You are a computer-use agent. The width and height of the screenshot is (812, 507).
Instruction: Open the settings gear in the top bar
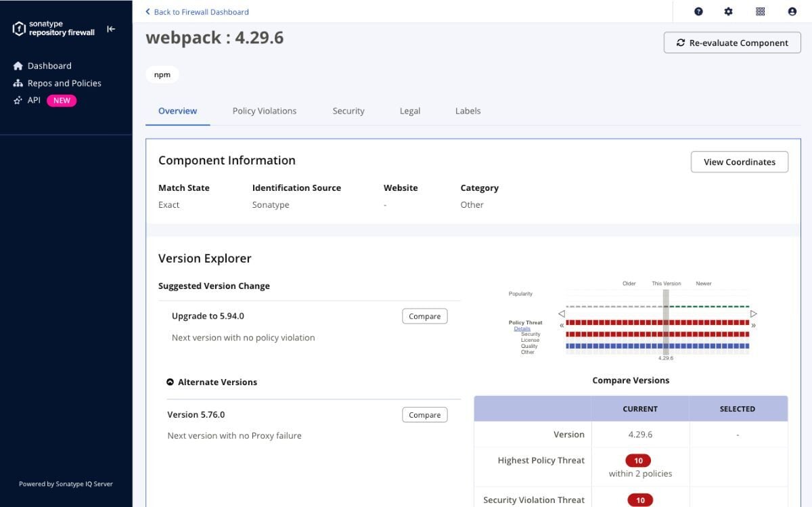point(728,11)
